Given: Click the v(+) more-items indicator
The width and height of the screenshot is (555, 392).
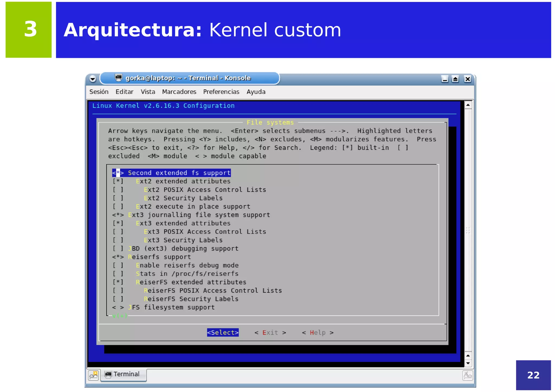Looking at the screenshot, I should point(120,316).
